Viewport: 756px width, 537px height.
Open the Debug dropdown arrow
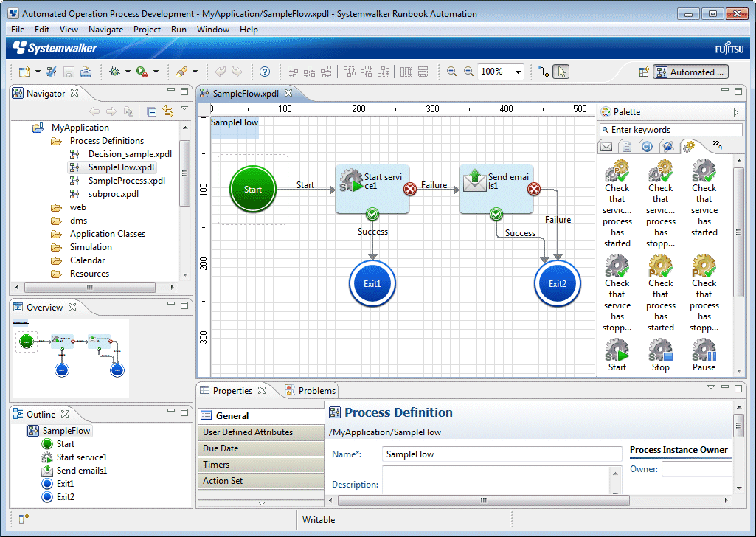click(128, 72)
